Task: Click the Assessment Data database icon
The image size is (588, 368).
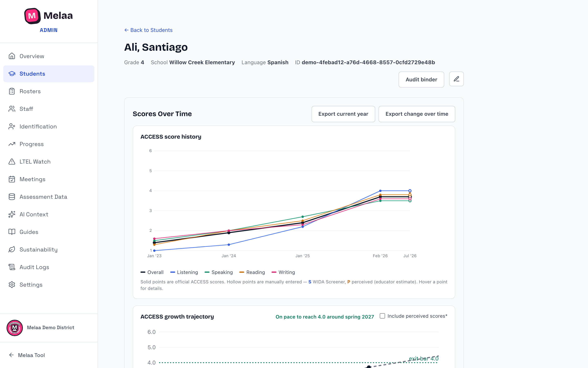Action: tap(12, 197)
